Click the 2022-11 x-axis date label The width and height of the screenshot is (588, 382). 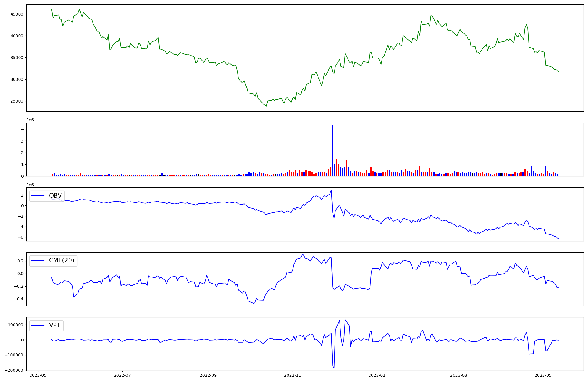point(293,375)
